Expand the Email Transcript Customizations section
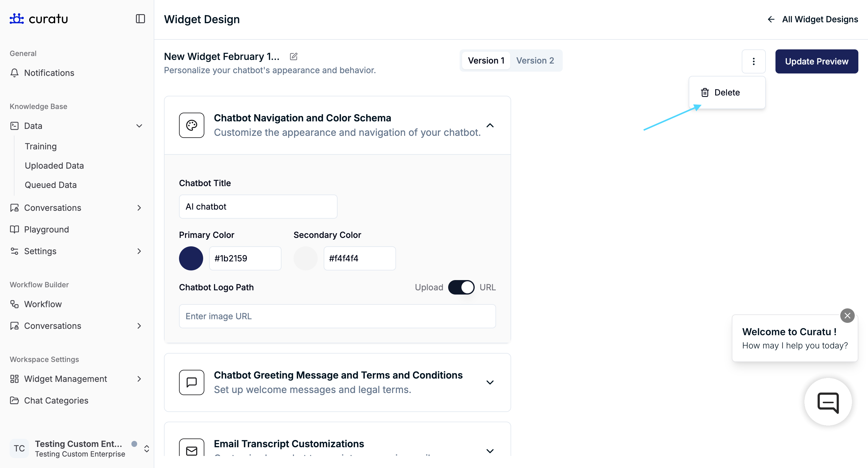This screenshot has width=868, height=468. [490, 451]
